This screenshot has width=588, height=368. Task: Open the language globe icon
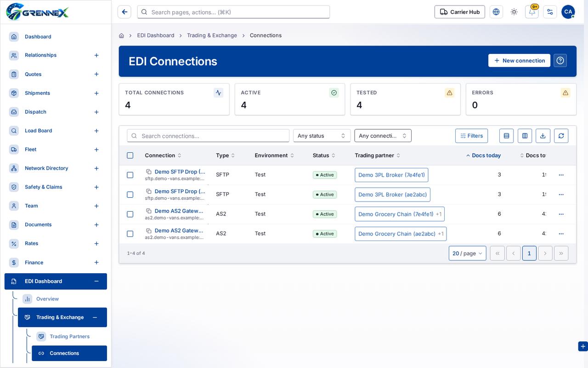point(496,12)
